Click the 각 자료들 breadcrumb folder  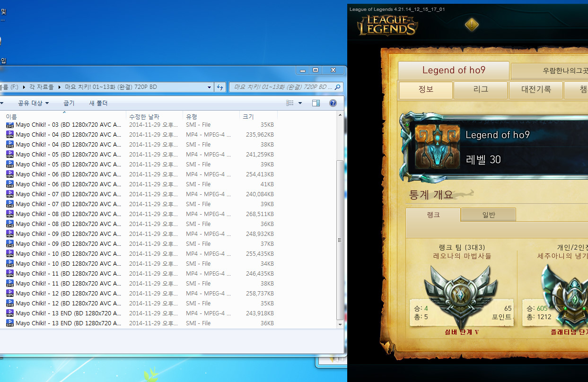42,87
